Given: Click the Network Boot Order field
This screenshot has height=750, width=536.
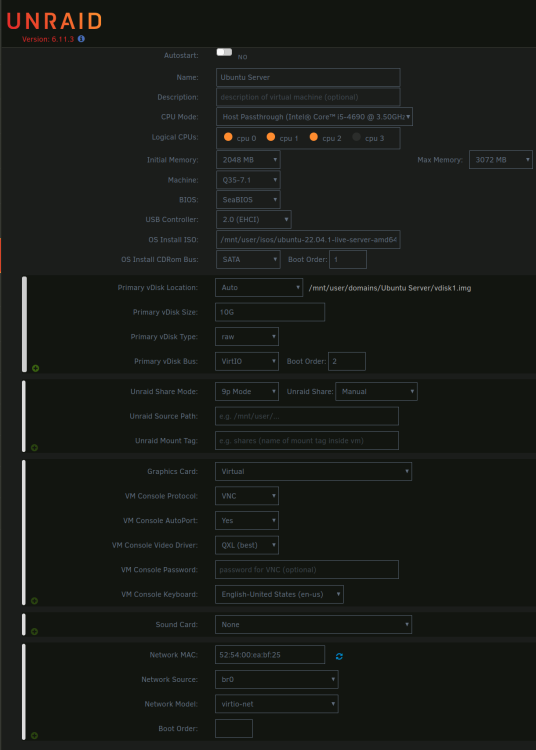Looking at the screenshot, I should pos(234,728).
